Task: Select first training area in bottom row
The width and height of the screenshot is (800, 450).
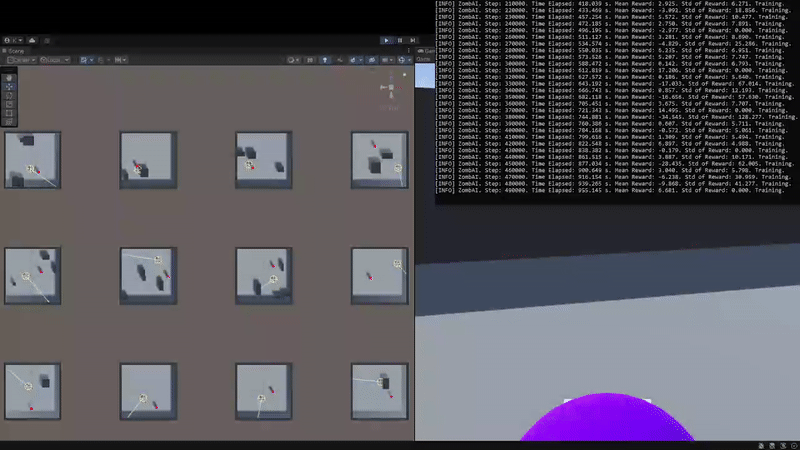Action: point(33,391)
